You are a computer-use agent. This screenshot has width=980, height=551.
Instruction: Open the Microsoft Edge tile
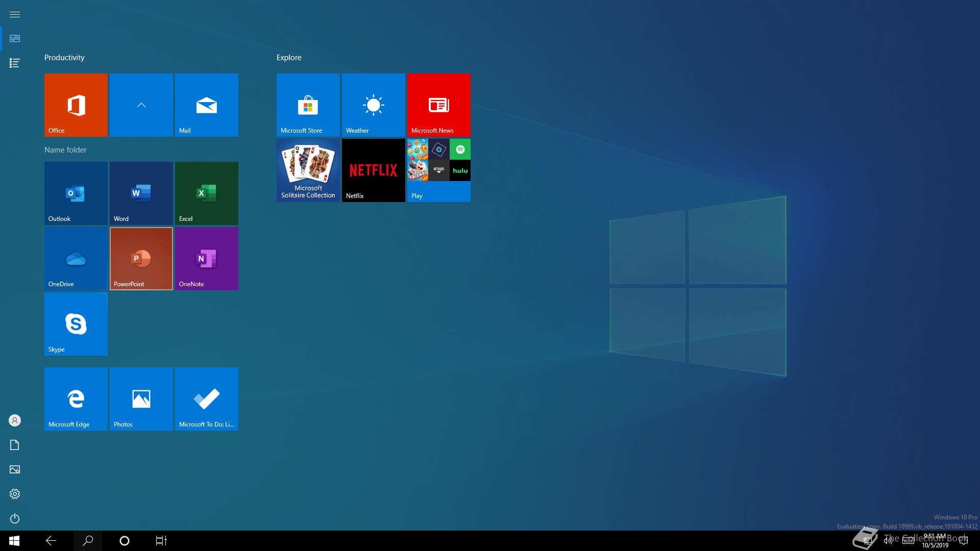coord(76,399)
